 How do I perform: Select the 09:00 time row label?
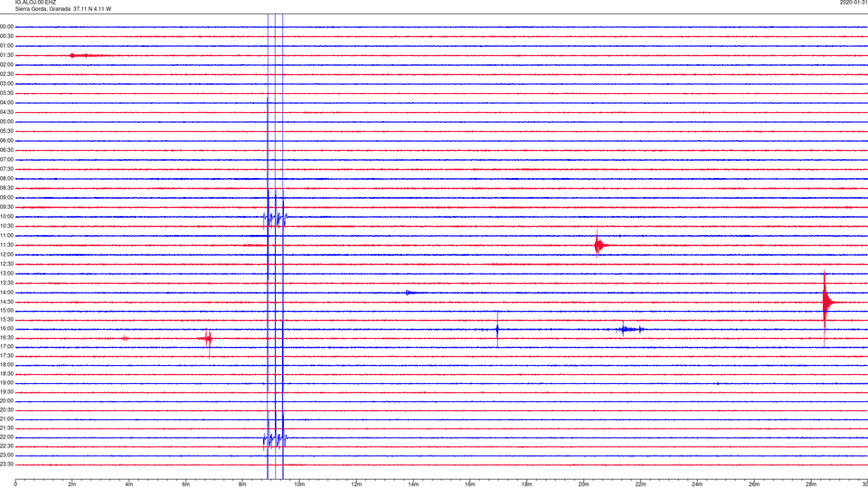(6, 198)
